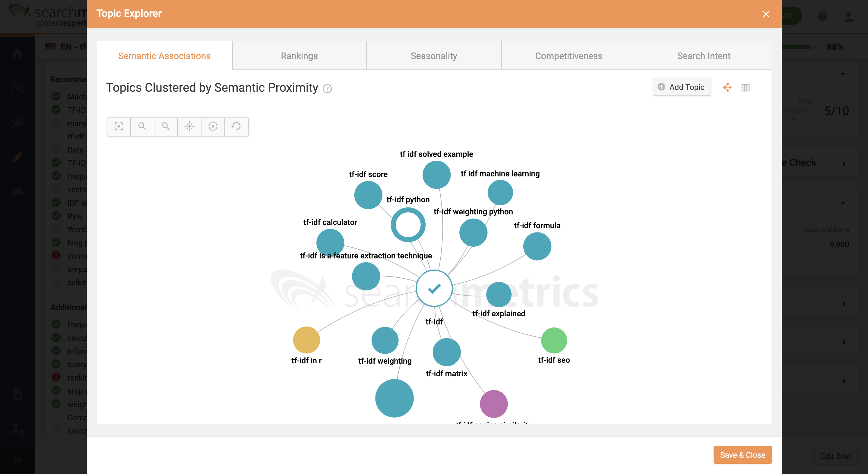This screenshot has width=868, height=474.
Task: Zoom in on the topic graph
Action: (142, 126)
